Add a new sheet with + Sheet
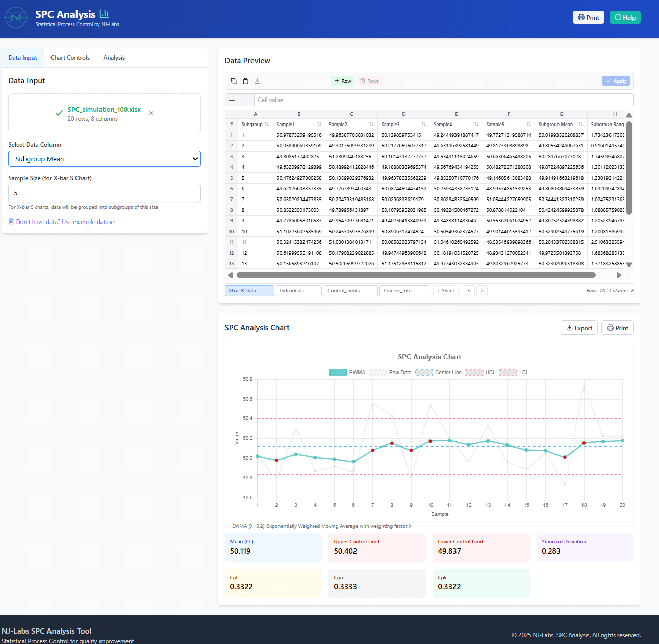This screenshot has height=644, width=659. (446, 291)
